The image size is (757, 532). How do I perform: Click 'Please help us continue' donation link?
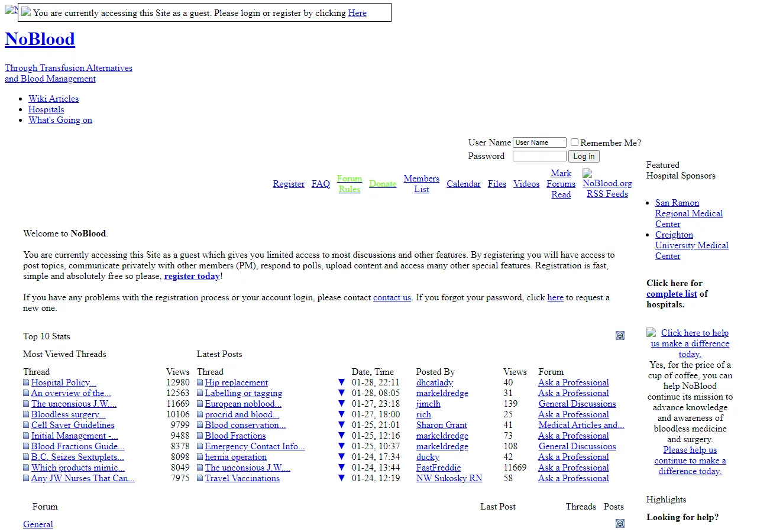coord(690,460)
